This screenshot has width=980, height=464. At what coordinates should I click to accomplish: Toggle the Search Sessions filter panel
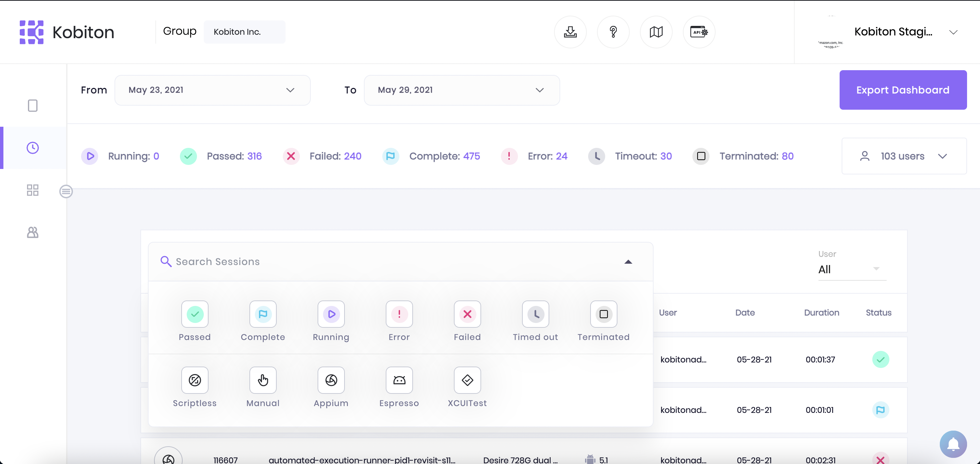pyautogui.click(x=628, y=261)
